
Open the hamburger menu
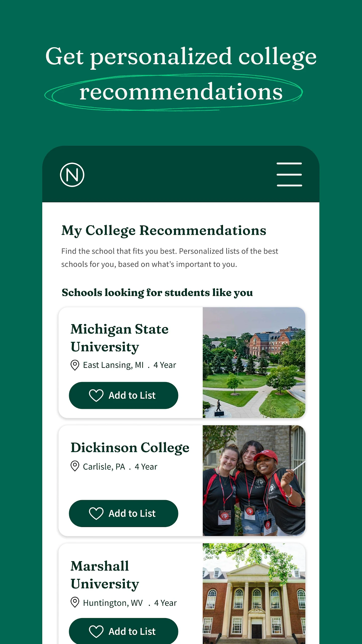[x=289, y=174]
